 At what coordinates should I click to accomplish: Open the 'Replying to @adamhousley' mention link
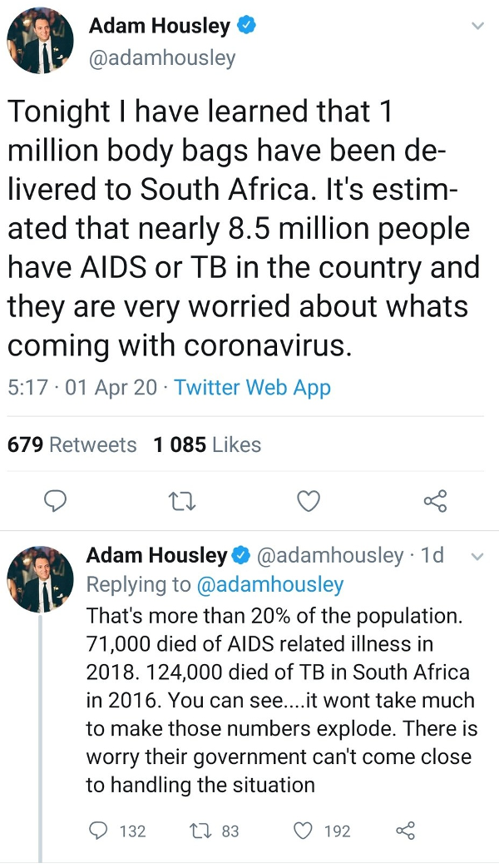(x=270, y=584)
